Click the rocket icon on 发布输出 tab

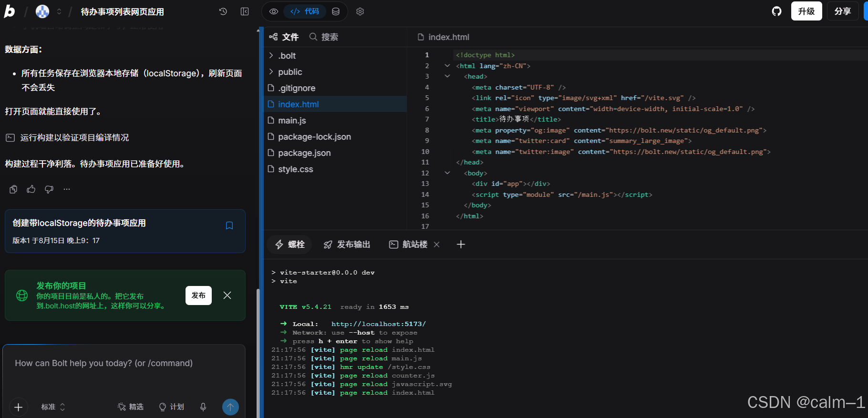point(328,245)
